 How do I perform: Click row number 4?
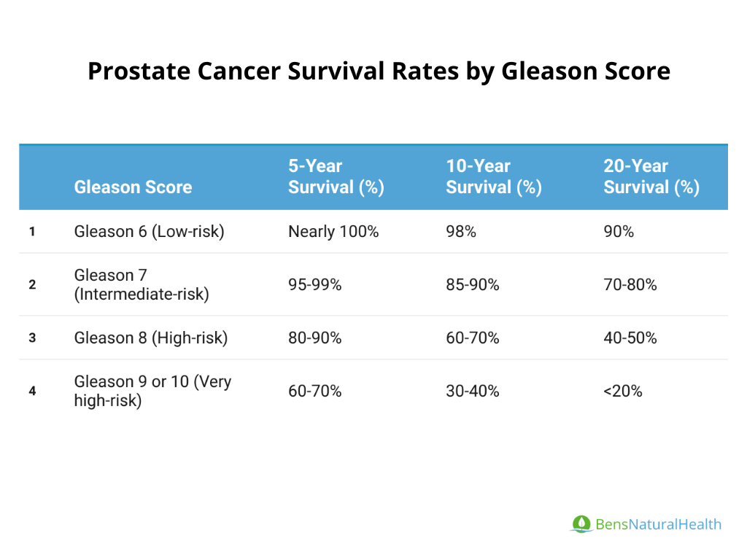(32, 391)
